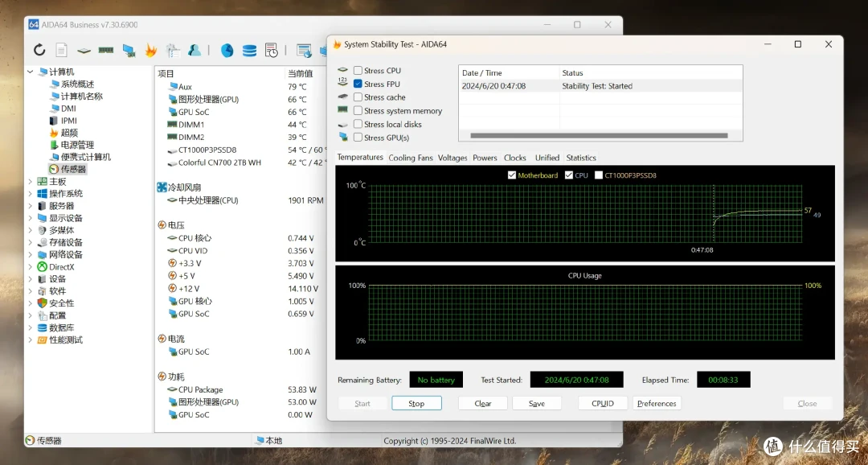Viewport: 868px width, 465px height.
Task: Switch to Cooling Fans tab
Action: tap(411, 158)
